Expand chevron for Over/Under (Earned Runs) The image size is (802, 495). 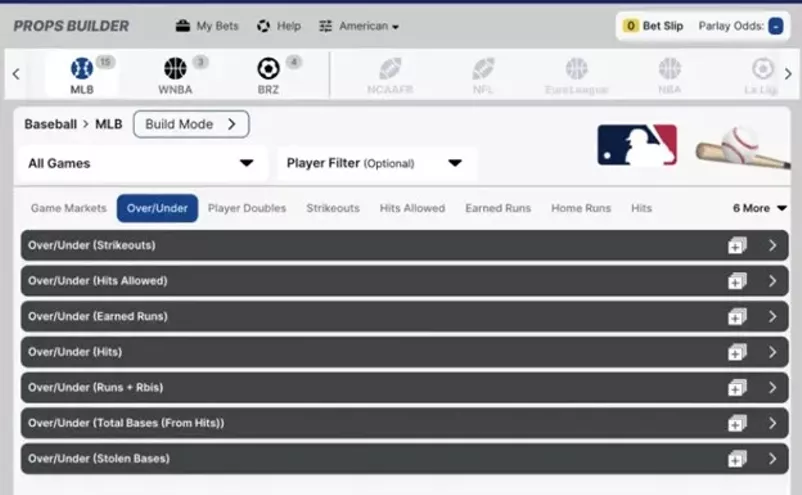[772, 317]
